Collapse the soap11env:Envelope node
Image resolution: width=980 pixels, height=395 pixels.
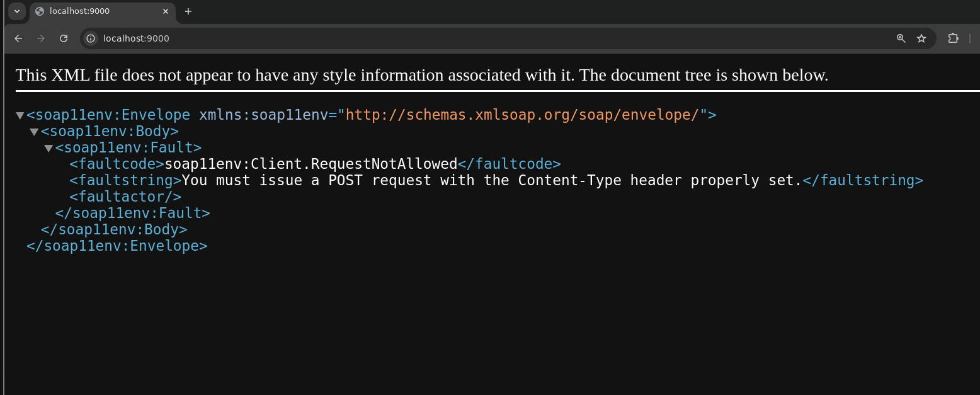(x=20, y=115)
